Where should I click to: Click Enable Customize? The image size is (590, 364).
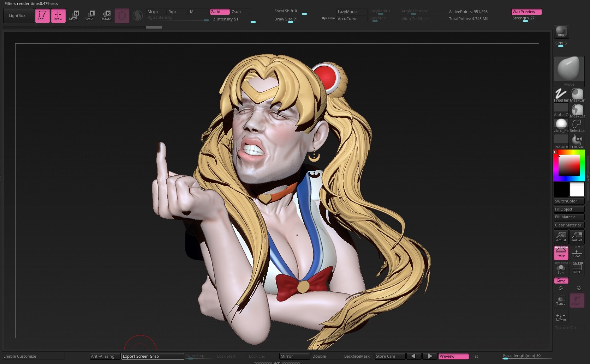pyautogui.click(x=34, y=356)
